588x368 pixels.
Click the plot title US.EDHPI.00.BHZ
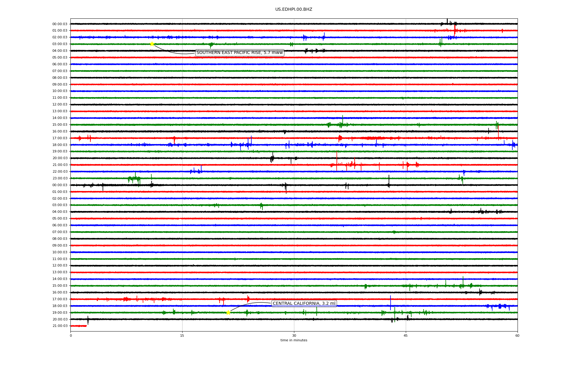(x=294, y=10)
